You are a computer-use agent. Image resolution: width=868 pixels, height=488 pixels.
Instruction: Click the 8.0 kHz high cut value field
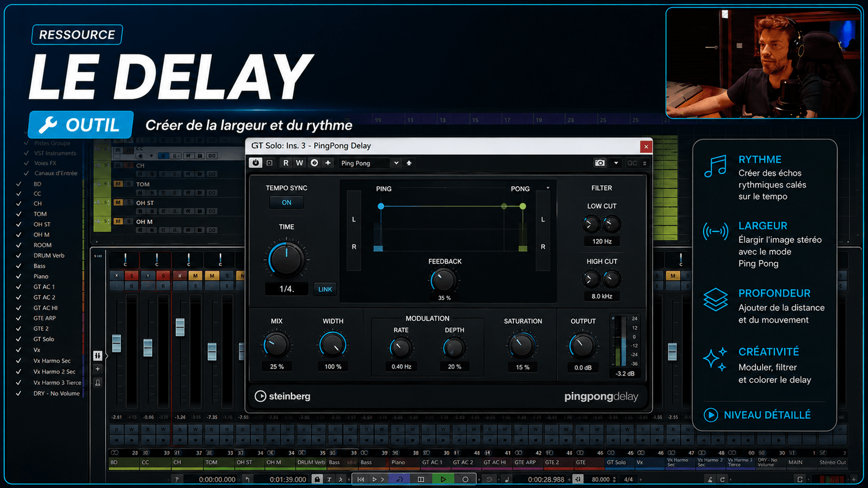602,296
